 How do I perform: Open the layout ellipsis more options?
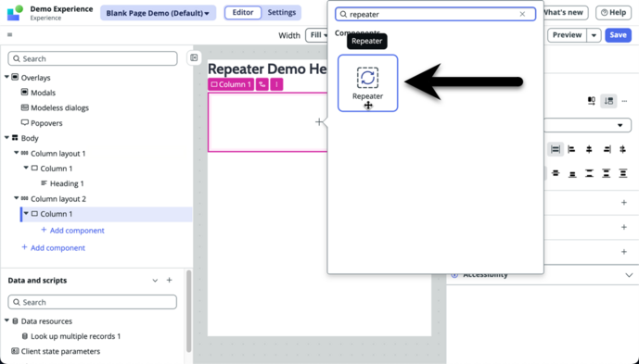[624, 101]
